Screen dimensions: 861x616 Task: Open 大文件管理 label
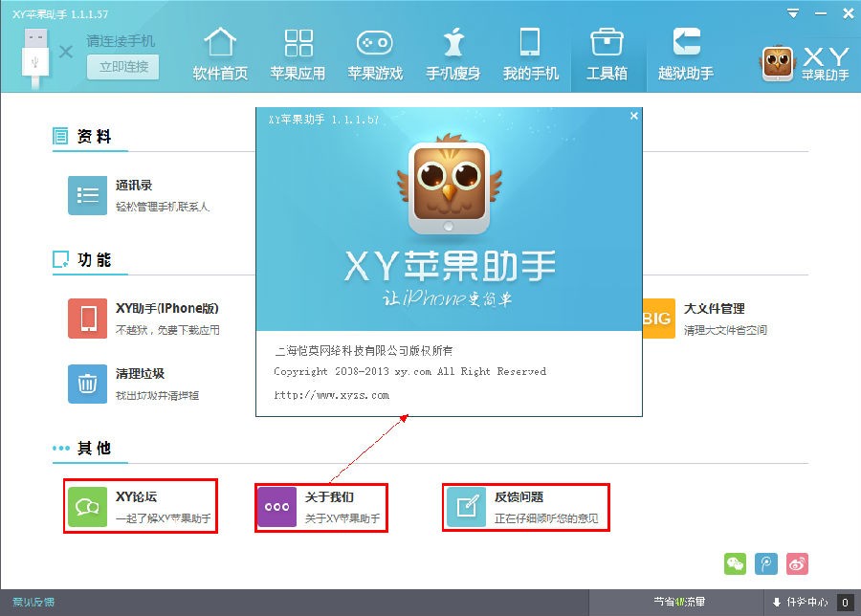click(x=714, y=309)
